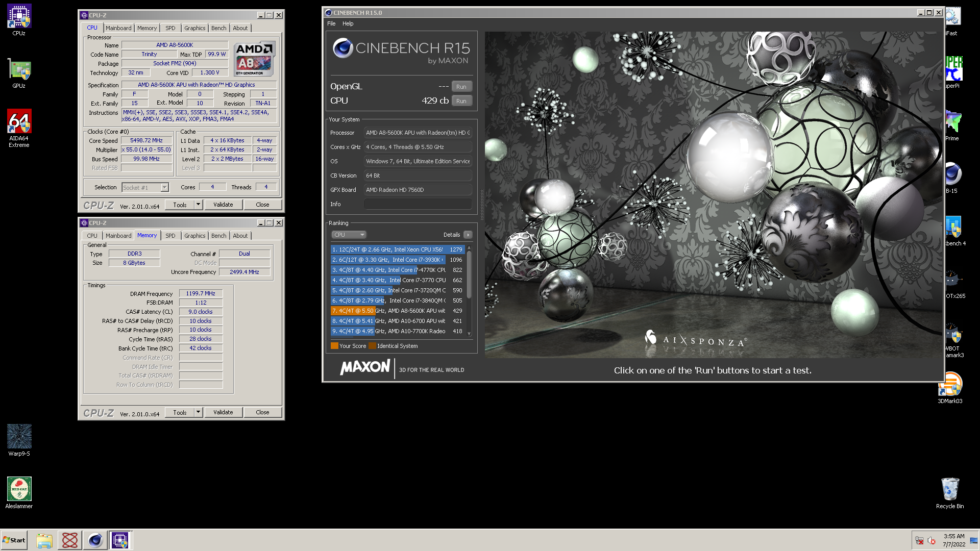
Task: Open About tab in bottom CPU-Z window
Action: pos(240,236)
